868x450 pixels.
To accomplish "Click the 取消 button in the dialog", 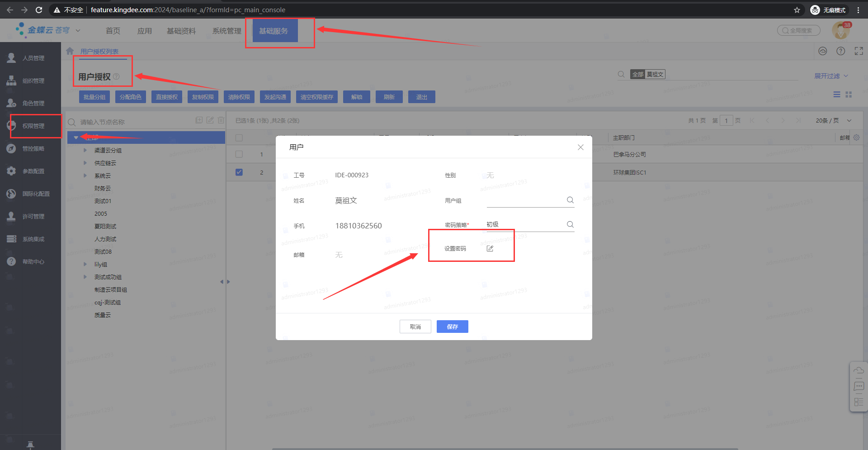I will tap(415, 327).
